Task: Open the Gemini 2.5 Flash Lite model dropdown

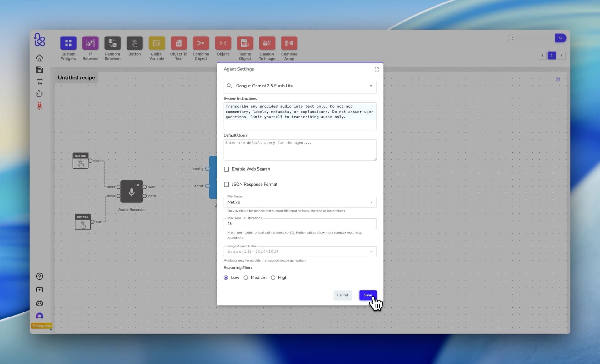Action: pos(371,86)
